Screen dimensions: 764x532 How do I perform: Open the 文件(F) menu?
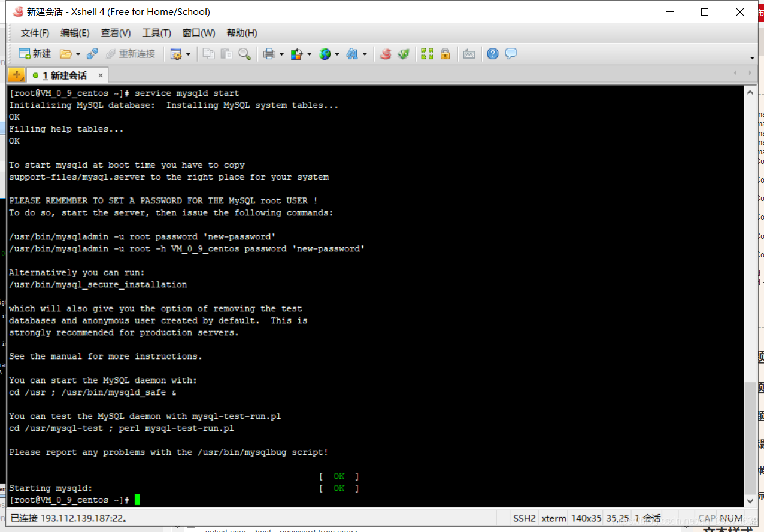pyautogui.click(x=35, y=33)
